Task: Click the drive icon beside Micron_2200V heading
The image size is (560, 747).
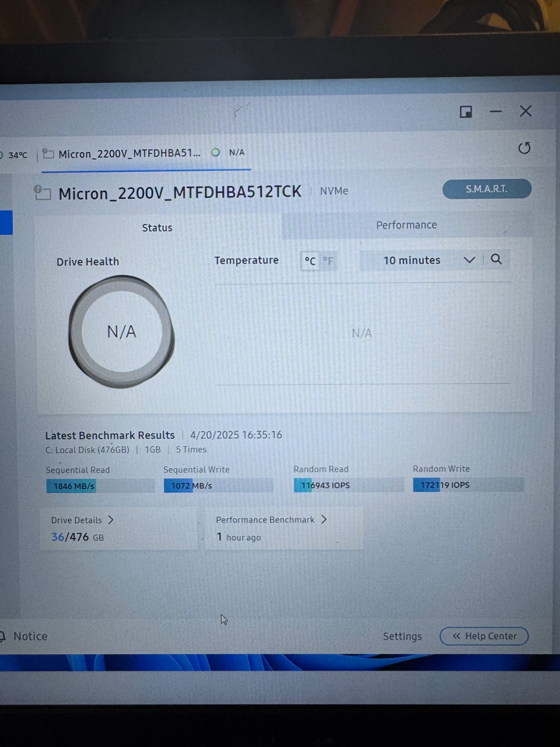Action: point(43,192)
